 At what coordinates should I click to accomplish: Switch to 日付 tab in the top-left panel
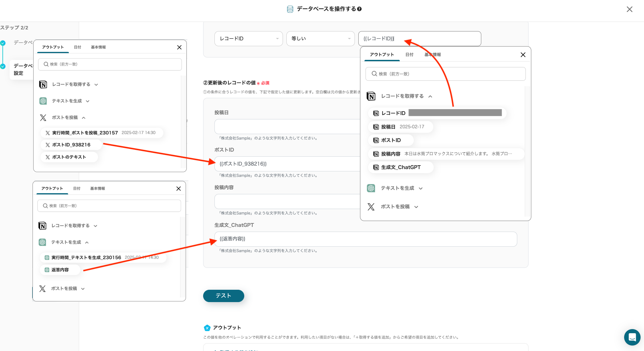[x=78, y=47]
